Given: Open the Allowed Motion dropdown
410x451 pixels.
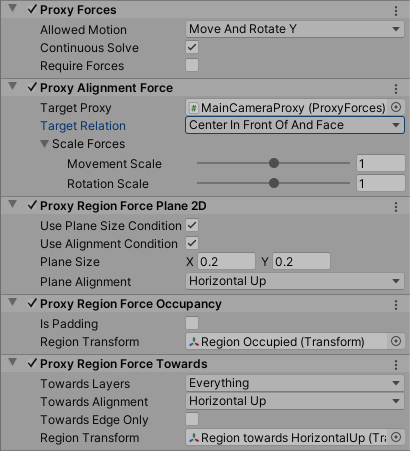Looking at the screenshot, I should [x=295, y=29].
